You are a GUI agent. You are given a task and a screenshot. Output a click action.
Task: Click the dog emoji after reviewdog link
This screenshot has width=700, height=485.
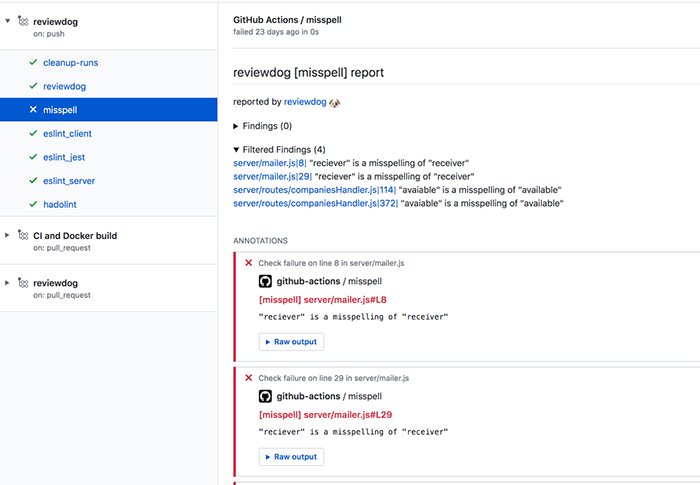334,103
